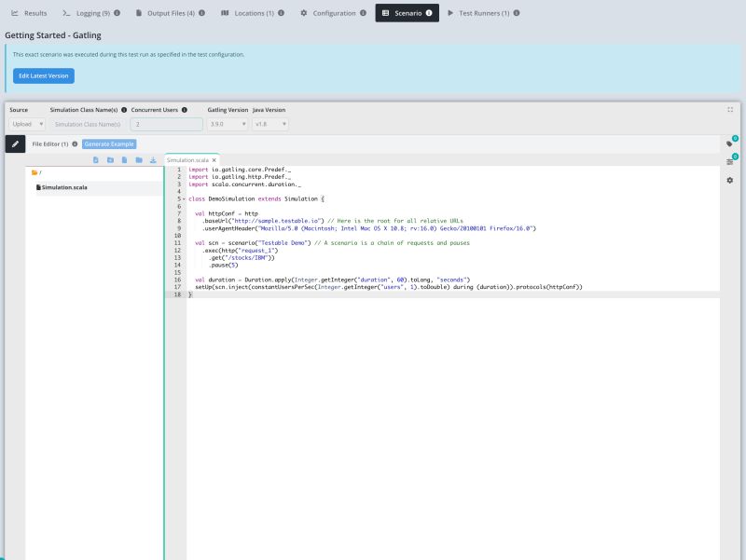Click the info icon next to Simulation Class Name(s)
The height and width of the screenshot is (560, 746).
click(124, 110)
